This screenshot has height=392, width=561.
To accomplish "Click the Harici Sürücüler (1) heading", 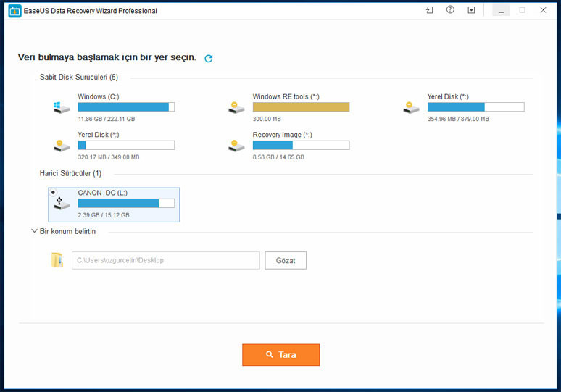I will [70, 173].
